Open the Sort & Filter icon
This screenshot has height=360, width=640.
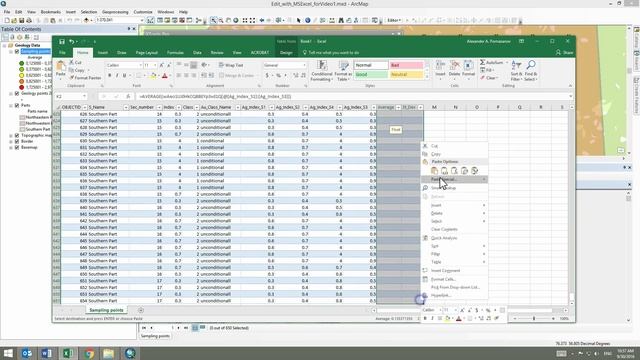tap(516, 65)
